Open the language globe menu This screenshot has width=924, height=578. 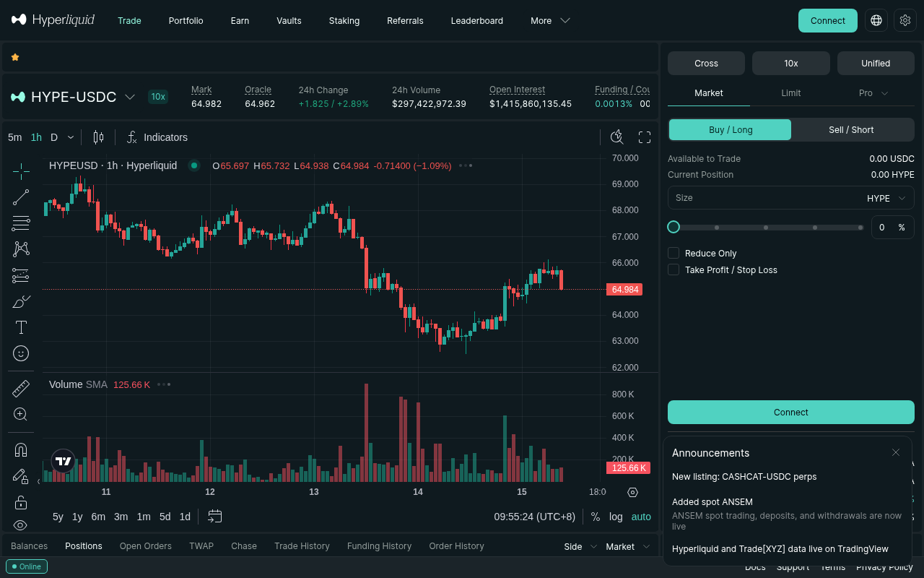point(876,20)
